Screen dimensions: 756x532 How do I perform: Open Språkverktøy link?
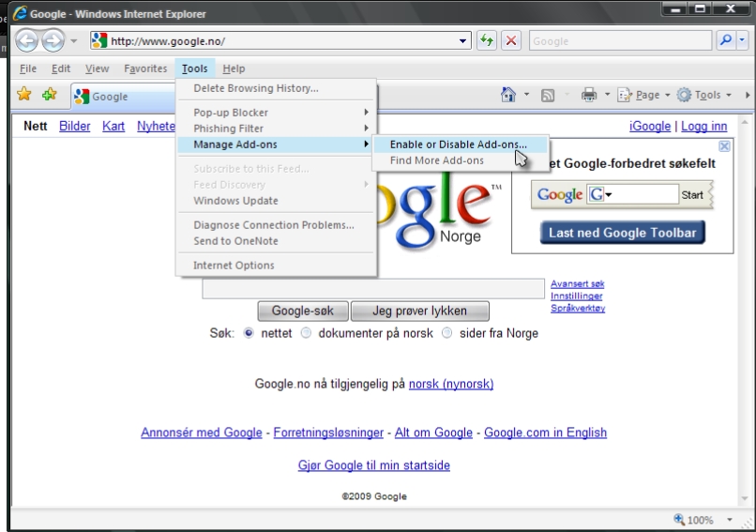[x=578, y=308]
